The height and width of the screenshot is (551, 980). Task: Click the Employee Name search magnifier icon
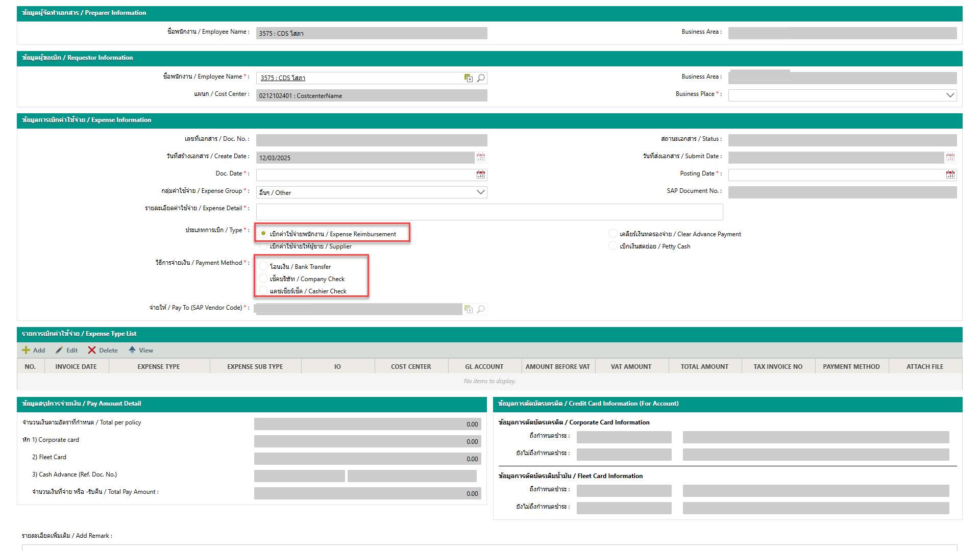click(x=481, y=78)
